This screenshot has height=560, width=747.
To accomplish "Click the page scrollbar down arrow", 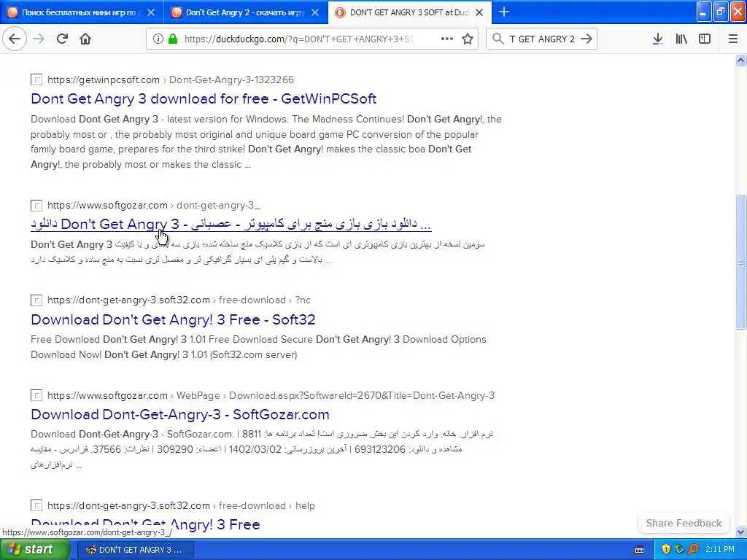I will click(740, 532).
